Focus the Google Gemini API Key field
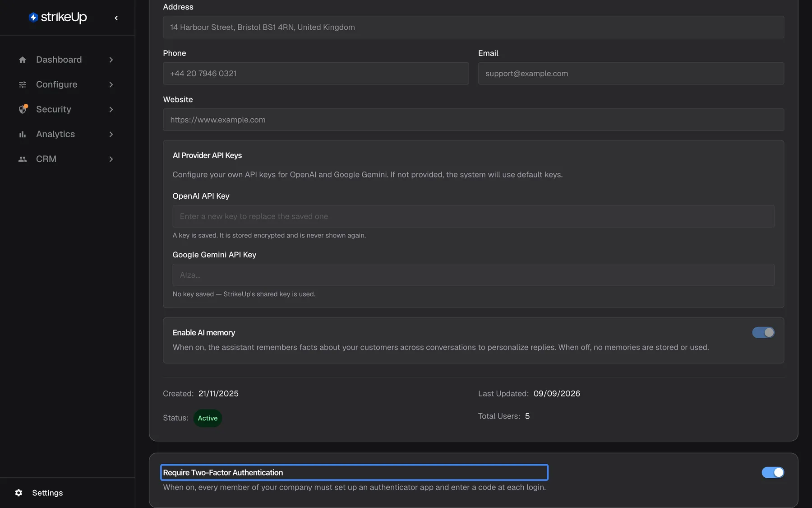The image size is (812, 508). (473, 275)
